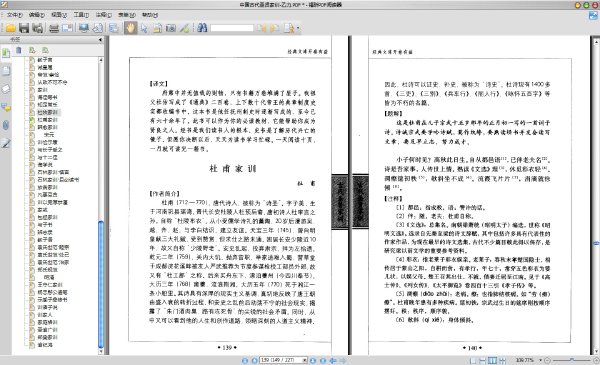Go to the previous view with the left arrow
This screenshot has width=600, height=365.
[333, 360]
